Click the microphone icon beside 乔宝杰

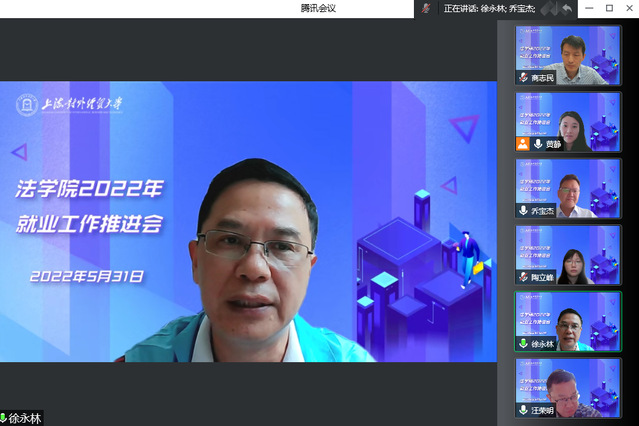(x=522, y=211)
